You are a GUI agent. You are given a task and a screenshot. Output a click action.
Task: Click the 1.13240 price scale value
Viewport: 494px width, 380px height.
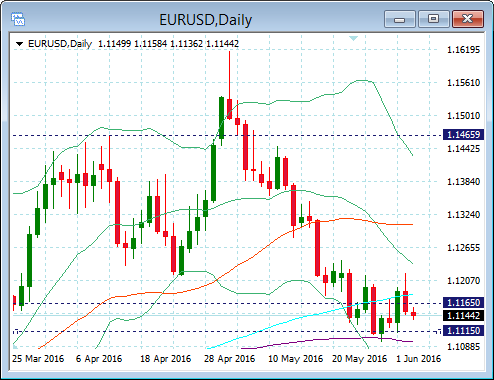pyautogui.click(x=463, y=214)
